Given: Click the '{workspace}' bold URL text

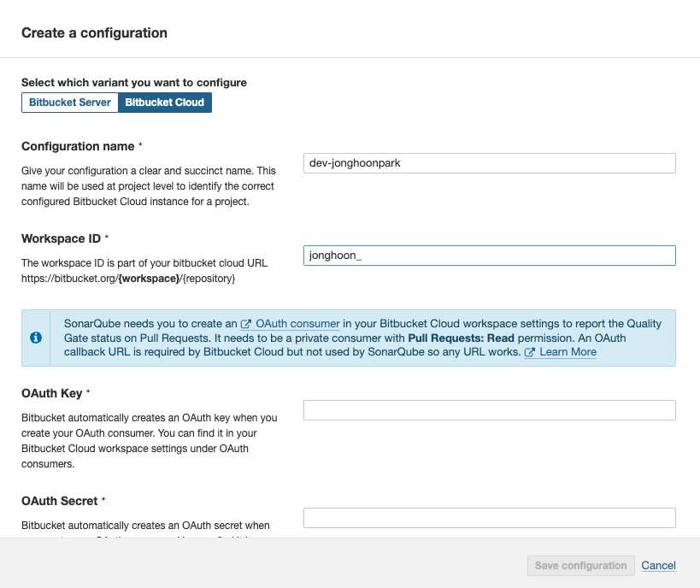Looking at the screenshot, I should coord(149,279).
